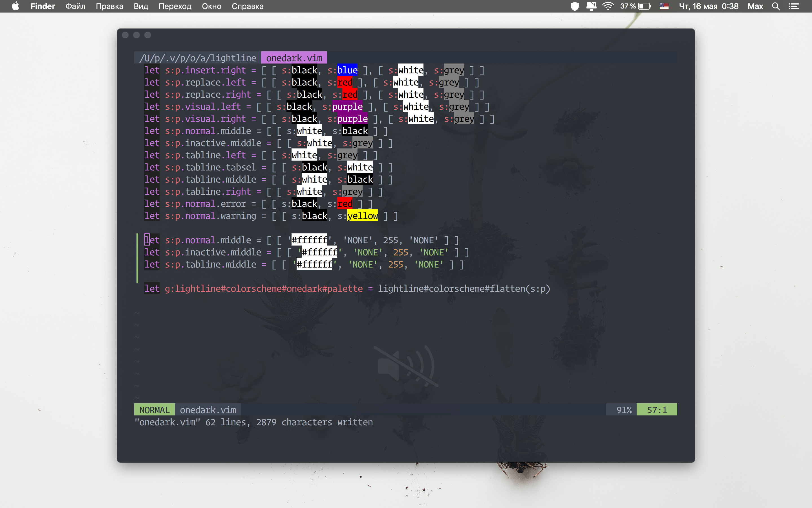Viewport: 812px width, 508px height.
Task: Click the shield security icon in menu bar
Action: pyautogui.click(x=575, y=6)
